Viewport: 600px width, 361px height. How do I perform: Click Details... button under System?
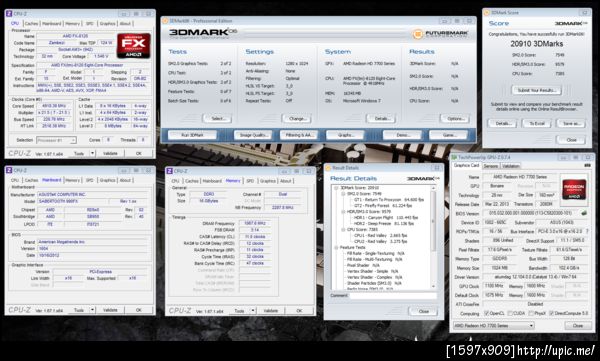click(x=381, y=119)
